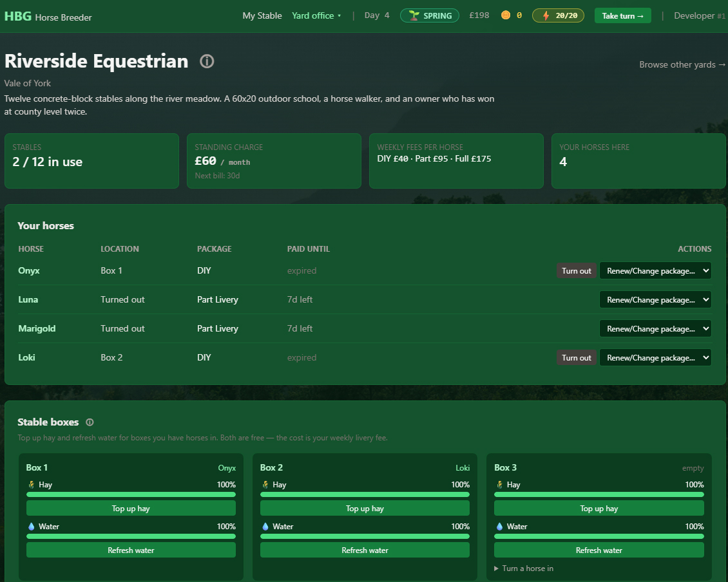This screenshot has width=728, height=582.
Task: Open the My Stable page
Action: click(x=262, y=15)
